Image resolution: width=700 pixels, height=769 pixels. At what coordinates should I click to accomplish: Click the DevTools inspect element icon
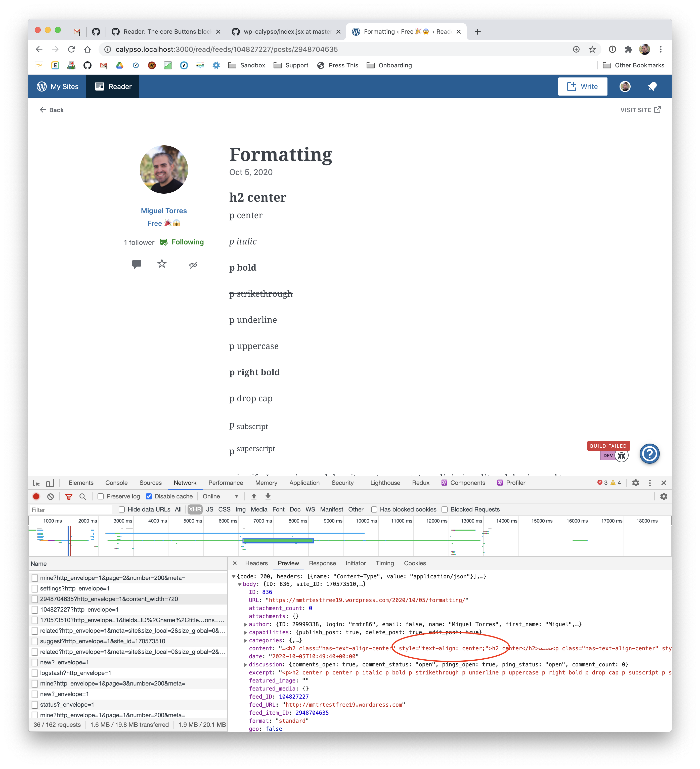[37, 483]
